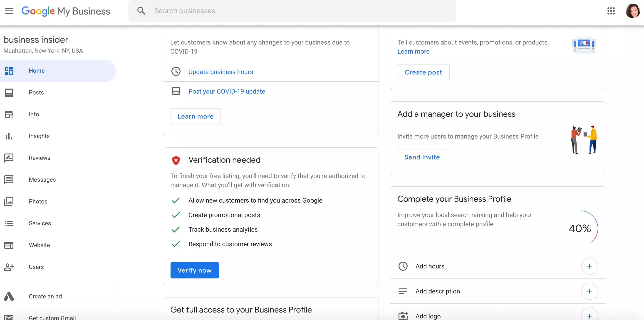Click the Create post button
The width and height of the screenshot is (644, 320).
(x=423, y=72)
